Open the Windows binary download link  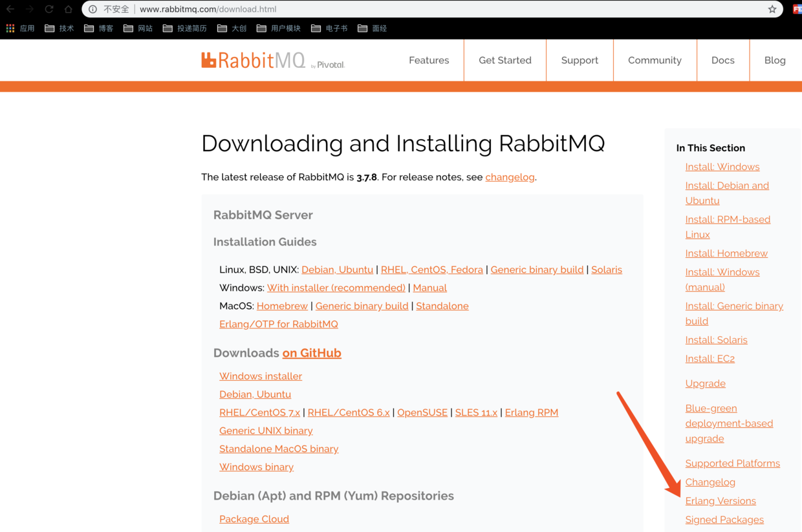pos(256,467)
